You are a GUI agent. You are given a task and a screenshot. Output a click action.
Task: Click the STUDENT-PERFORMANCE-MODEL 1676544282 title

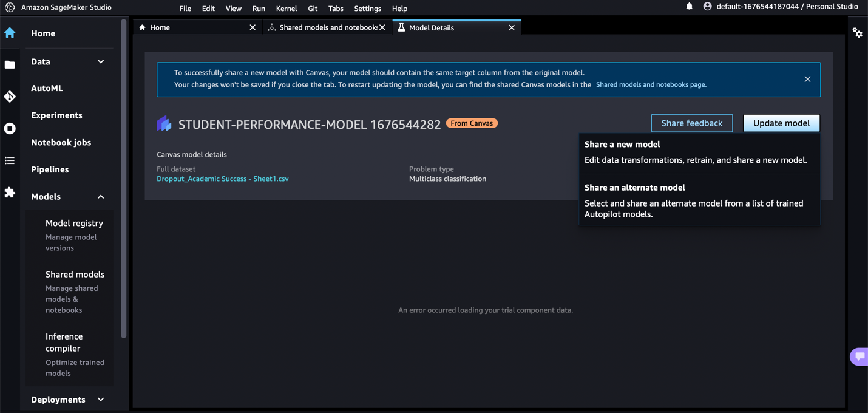pos(310,125)
